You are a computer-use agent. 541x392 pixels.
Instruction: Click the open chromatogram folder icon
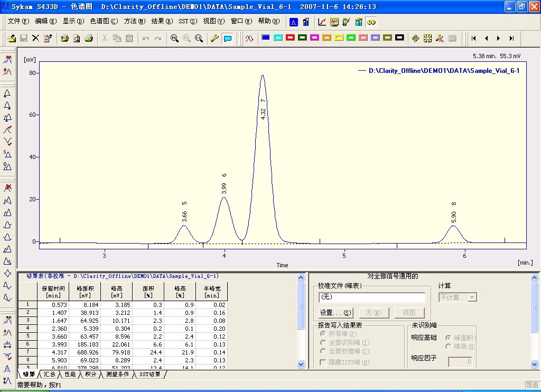(x=12, y=38)
